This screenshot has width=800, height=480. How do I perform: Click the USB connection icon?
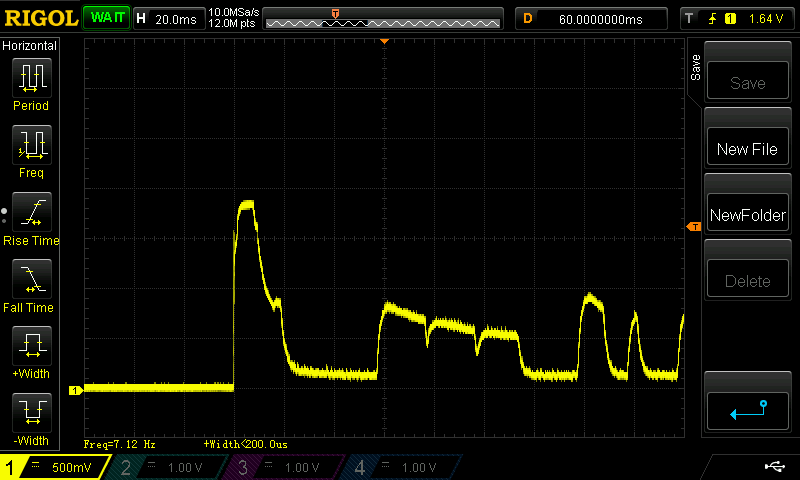775,466
